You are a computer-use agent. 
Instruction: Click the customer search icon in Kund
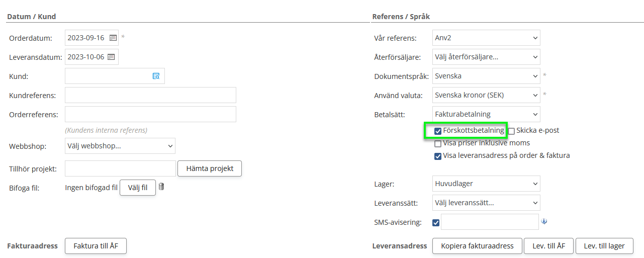(156, 76)
